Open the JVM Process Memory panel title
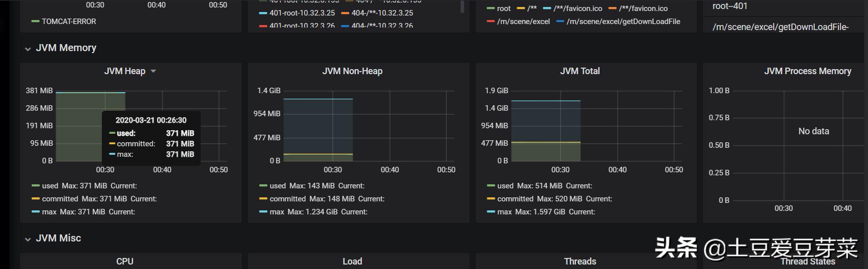 [807, 71]
